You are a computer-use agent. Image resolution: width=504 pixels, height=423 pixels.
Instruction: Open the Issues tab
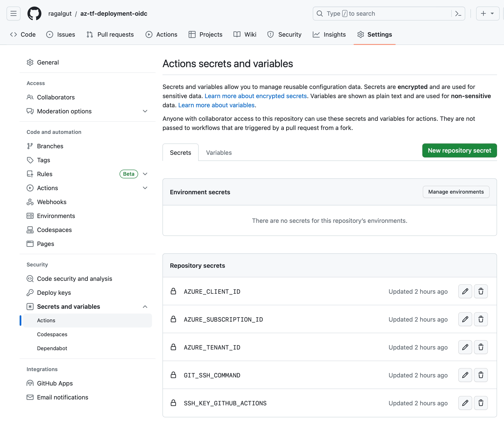[61, 34]
